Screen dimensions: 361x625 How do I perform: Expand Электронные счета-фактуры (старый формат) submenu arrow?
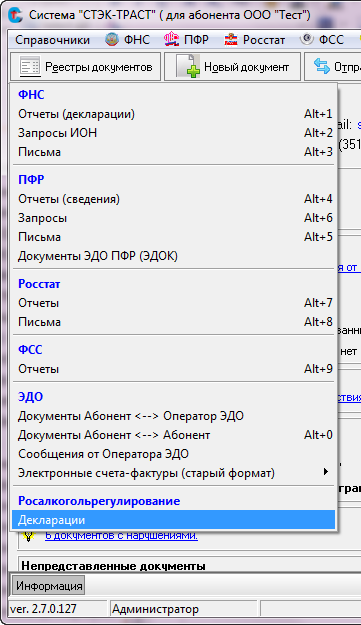[326, 472]
